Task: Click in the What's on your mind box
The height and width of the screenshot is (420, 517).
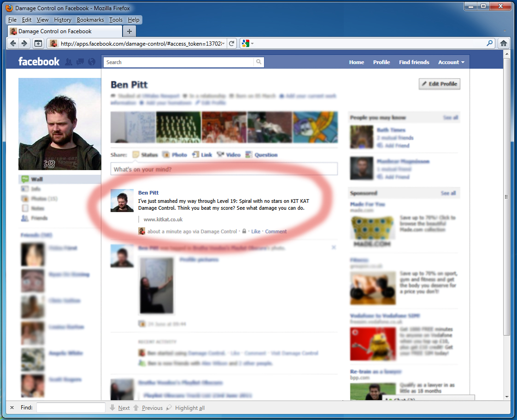Action: click(x=224, y=169)
